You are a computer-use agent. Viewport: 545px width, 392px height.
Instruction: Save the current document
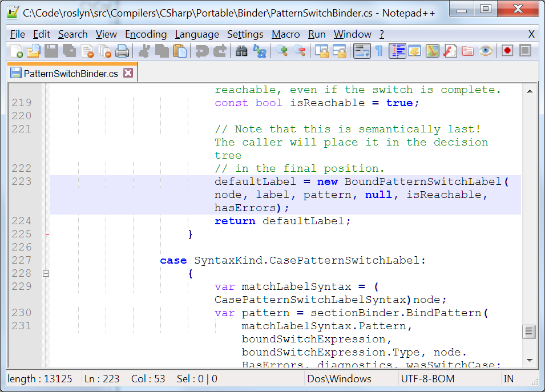coord(50,51)
